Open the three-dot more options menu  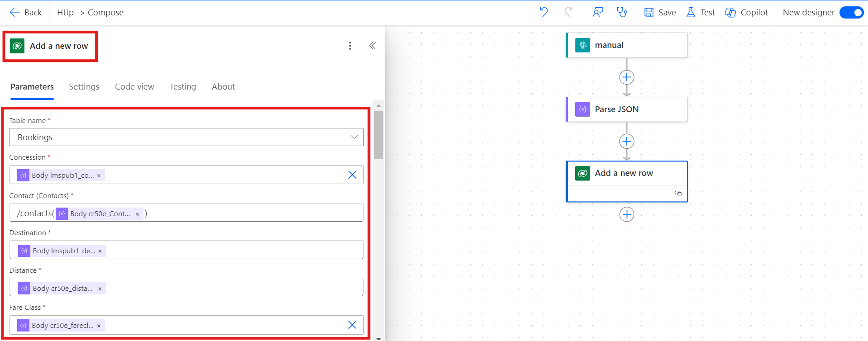point(350,46)
